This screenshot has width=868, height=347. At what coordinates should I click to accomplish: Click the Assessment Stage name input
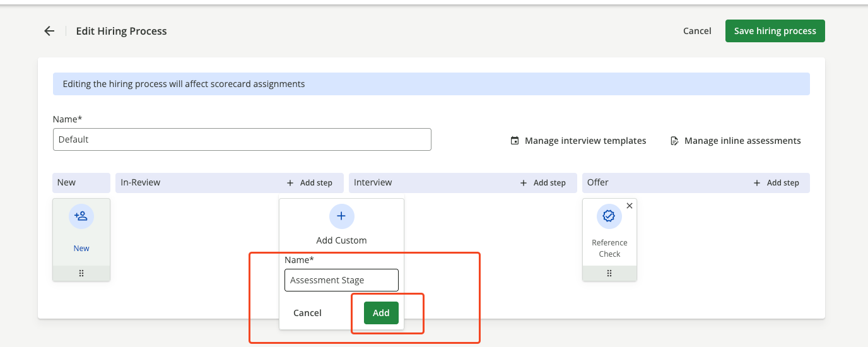tap(341, 280)
